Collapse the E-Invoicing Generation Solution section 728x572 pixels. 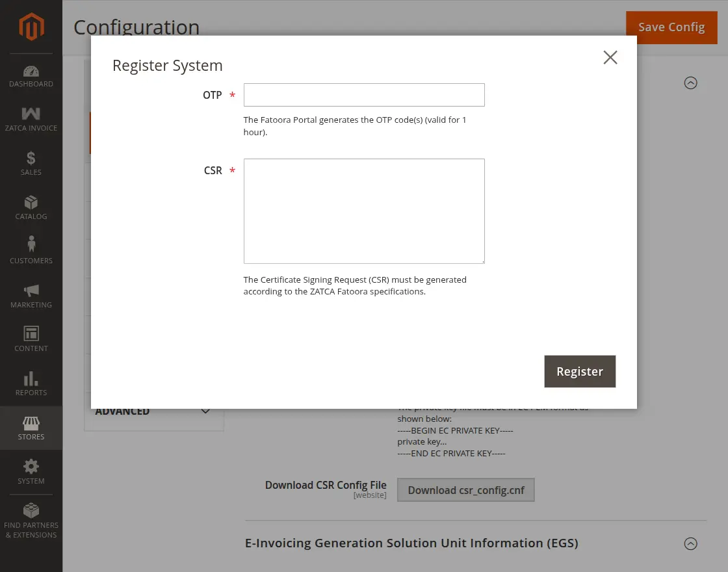(691, 543)
